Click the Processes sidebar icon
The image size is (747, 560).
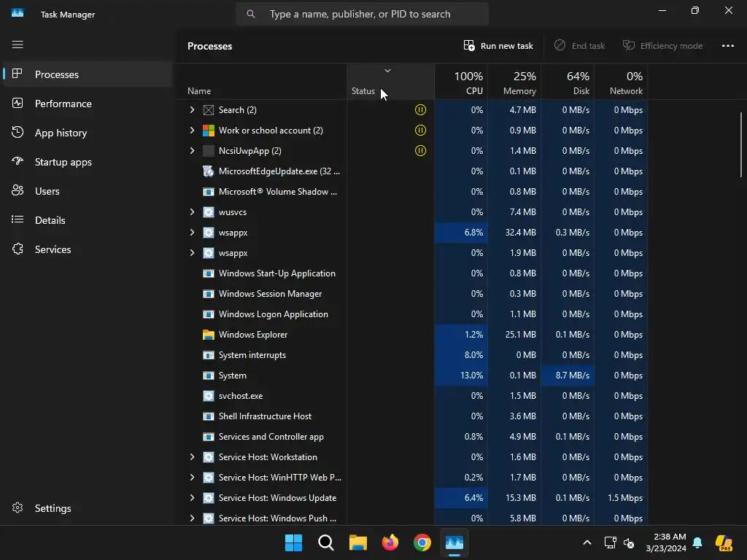[x=18, y=74]
